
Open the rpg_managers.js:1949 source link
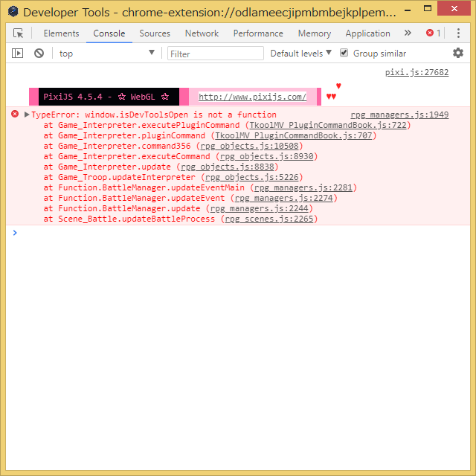[x=399, y=115]
